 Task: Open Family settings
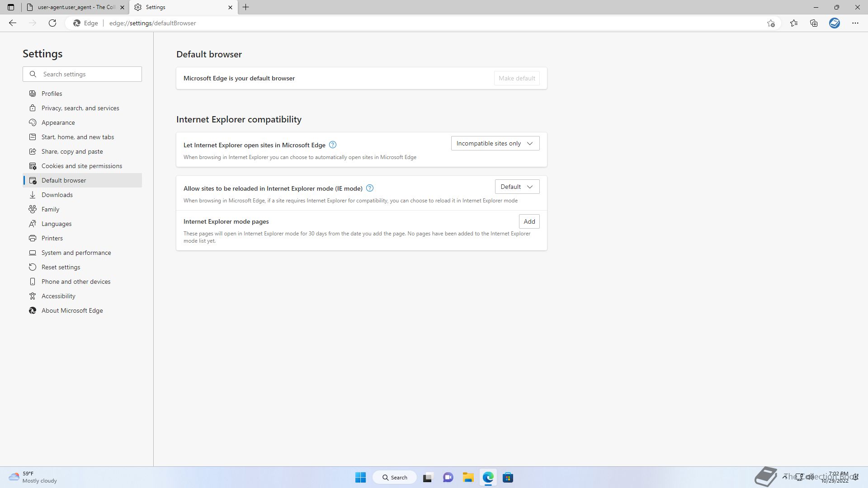pyautogui.click(x=82, y=209)
